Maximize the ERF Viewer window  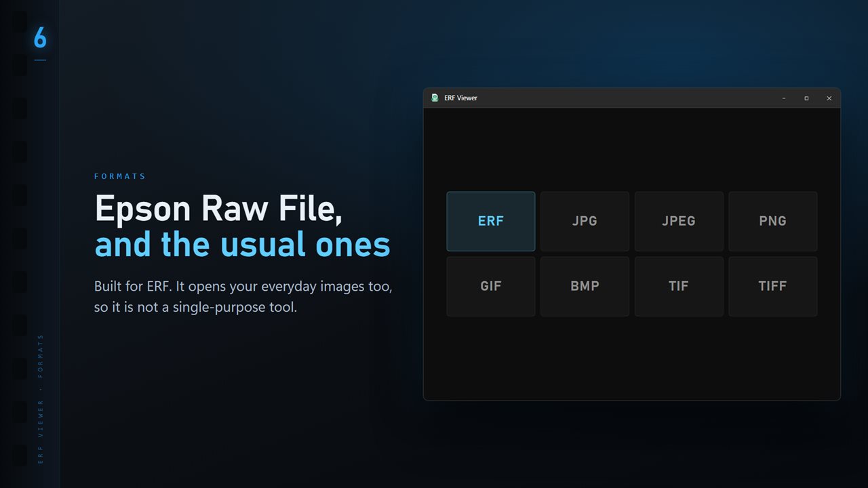pyautogui.click(x=806, y=98)
